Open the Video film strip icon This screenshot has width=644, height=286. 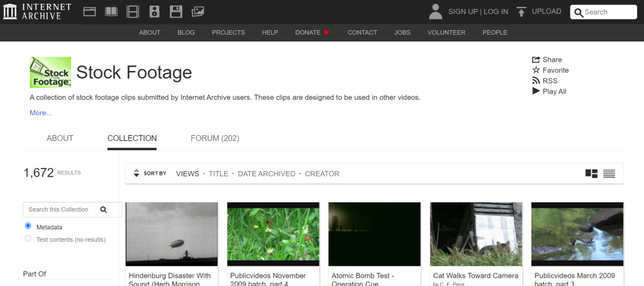tap(133, 12)
